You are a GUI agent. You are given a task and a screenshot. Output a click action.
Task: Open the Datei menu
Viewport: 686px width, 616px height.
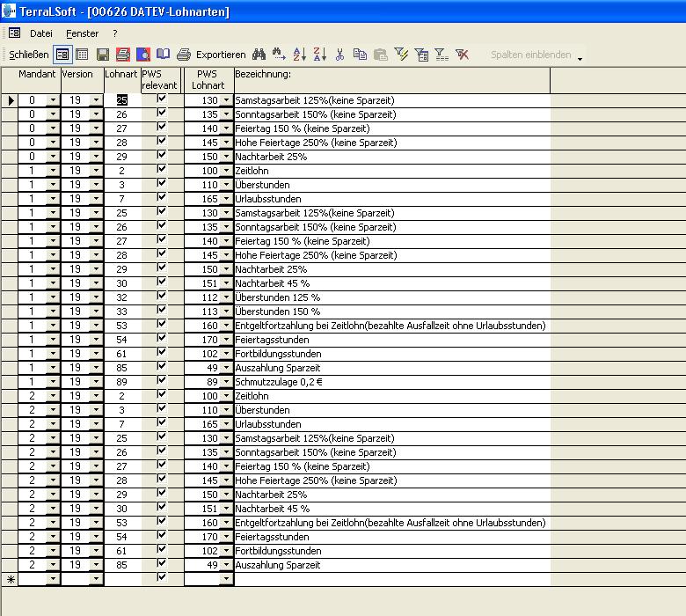point(41,33)
